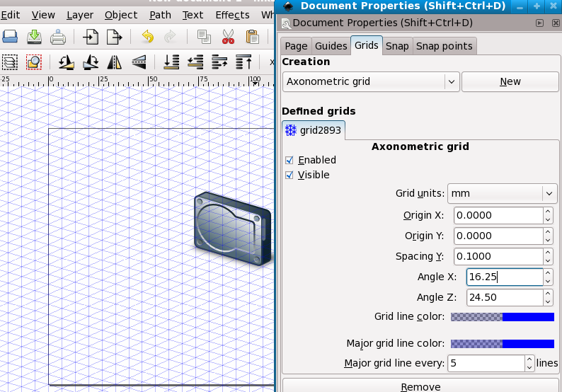Select the hard drive drawing on canvas

click(233, 229)
